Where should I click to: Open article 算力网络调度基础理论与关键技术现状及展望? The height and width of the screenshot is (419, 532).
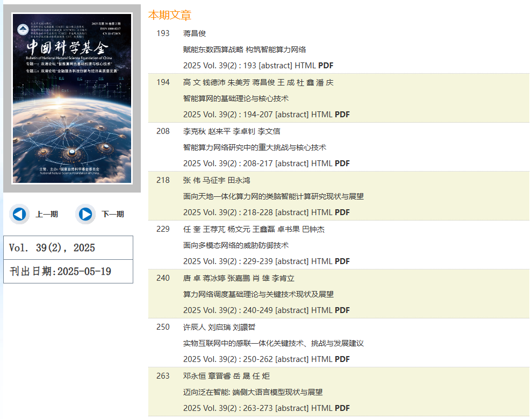coord(258,294)
